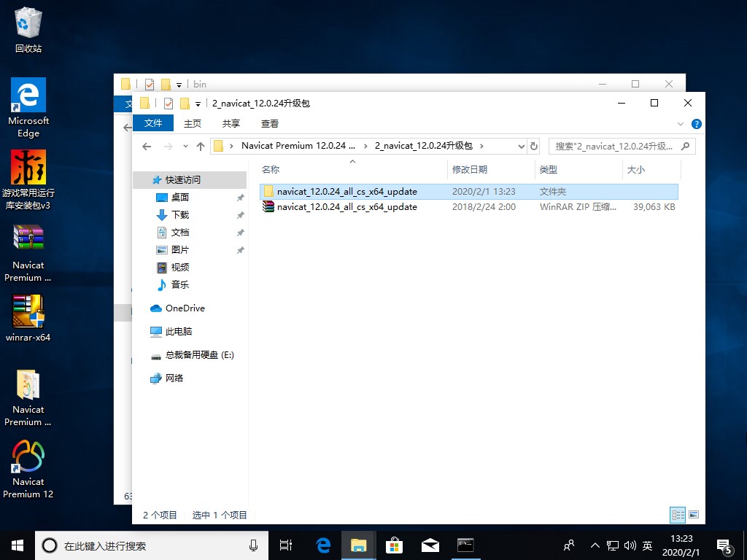Image resolution: width=747 pixels, height=560 pixels.
Task: Open the volume control in system tray
Action: click(630, 545)
